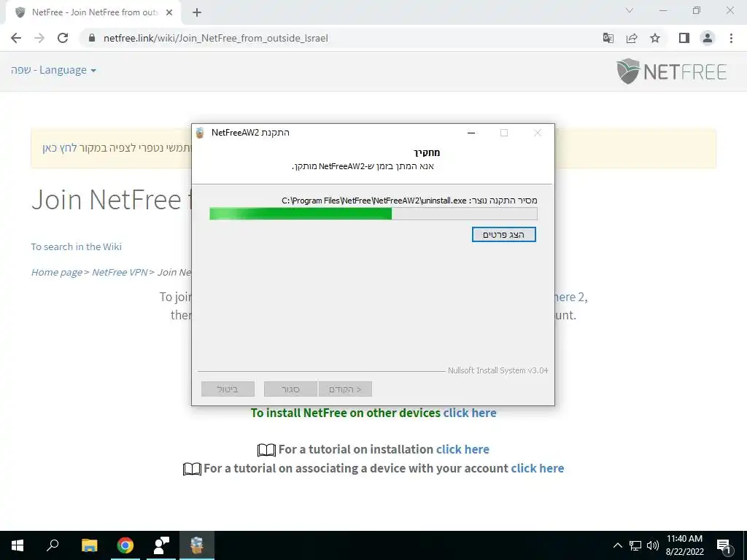Click the NetFree logo in header
Screen dimensions: 747x560
tap(671, 71)
